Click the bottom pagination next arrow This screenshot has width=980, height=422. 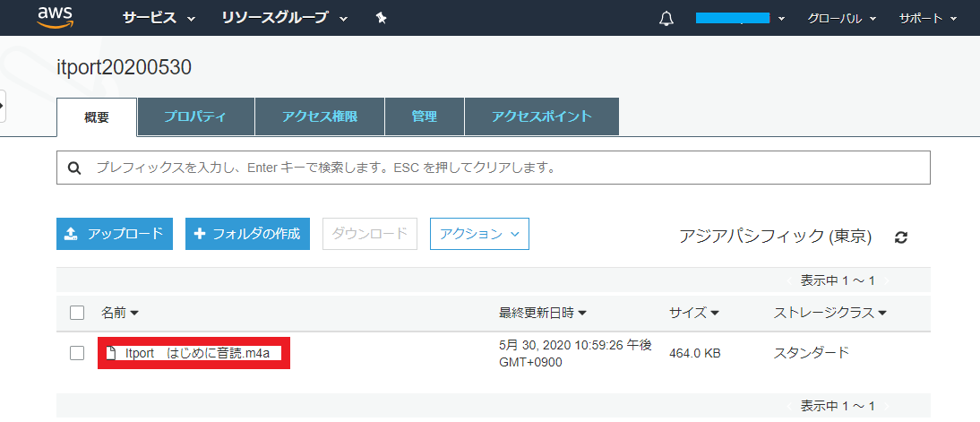pos(886,406)
